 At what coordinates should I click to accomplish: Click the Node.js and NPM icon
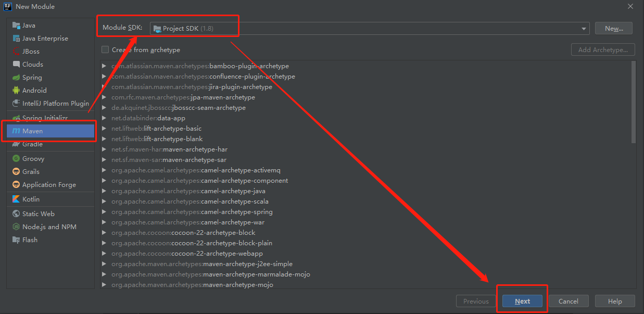(16, 227)
